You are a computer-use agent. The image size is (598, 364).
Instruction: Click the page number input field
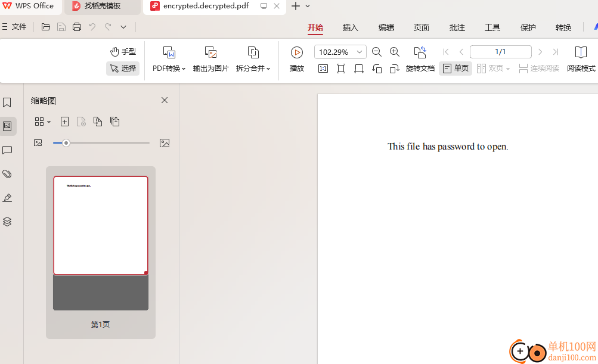pos(500,52)
